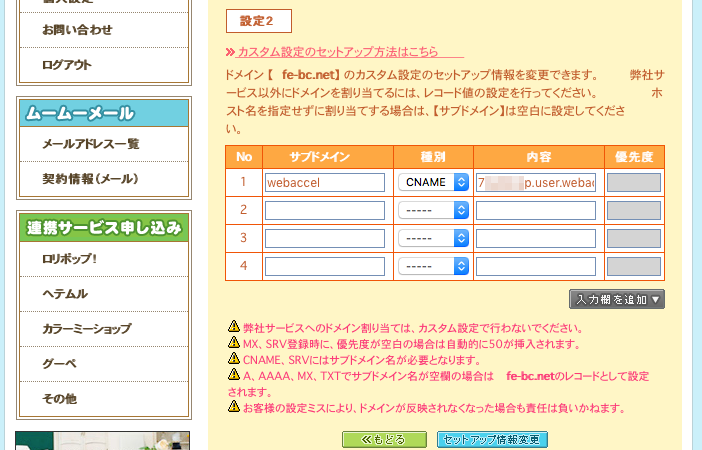
Task: Open the CNAME record type dropdown
Action: click(433, 182)
